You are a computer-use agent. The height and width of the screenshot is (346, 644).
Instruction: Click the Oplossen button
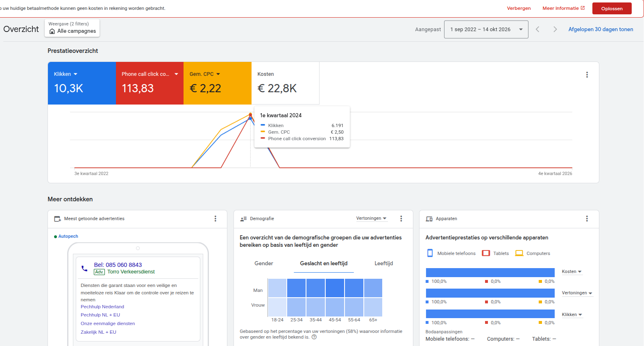[612, 9]
